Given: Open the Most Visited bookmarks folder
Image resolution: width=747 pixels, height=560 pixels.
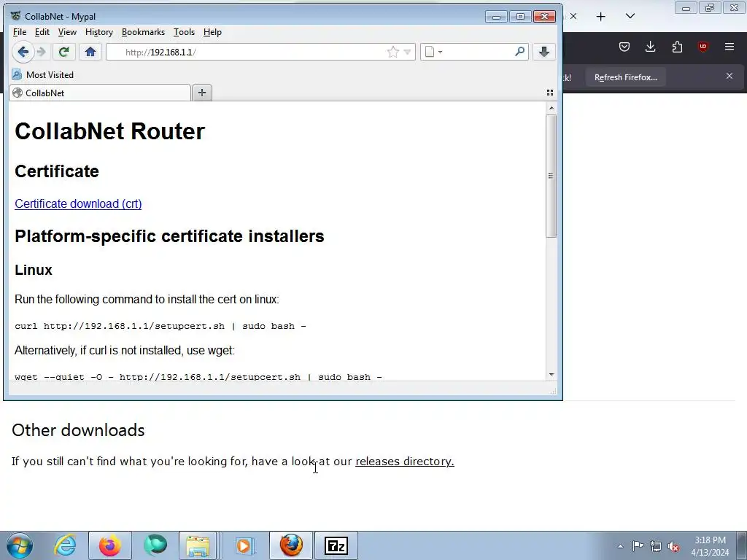Looking at the screenshot, I should pyautogui.click(x=43, y=75).
